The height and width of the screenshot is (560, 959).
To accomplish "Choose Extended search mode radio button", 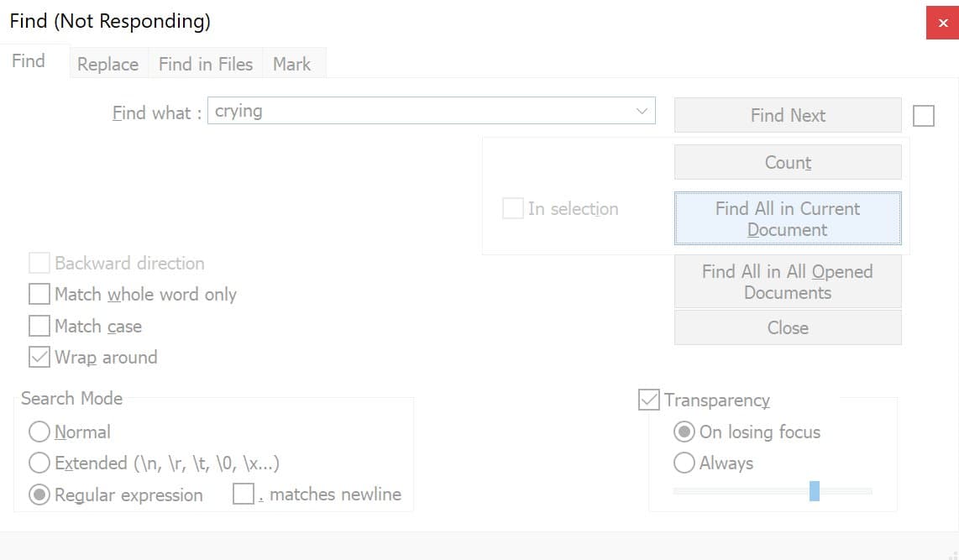I will point(39,463).
